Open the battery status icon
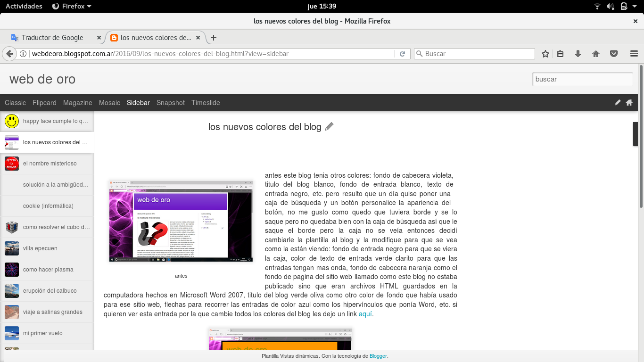Image resolution: width=644 pixels, height=362 pixels. click(624, 6)
